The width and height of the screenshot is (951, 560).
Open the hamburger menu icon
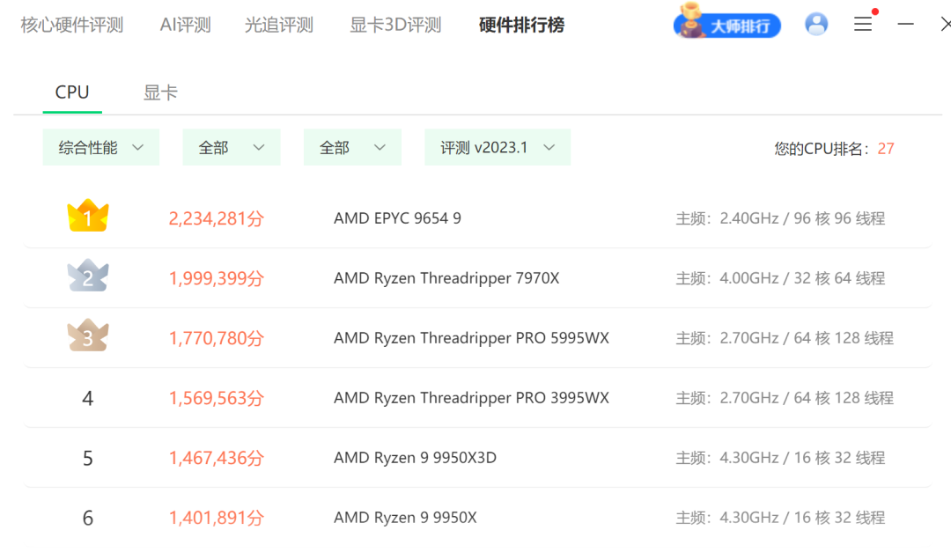click(863, 25)
